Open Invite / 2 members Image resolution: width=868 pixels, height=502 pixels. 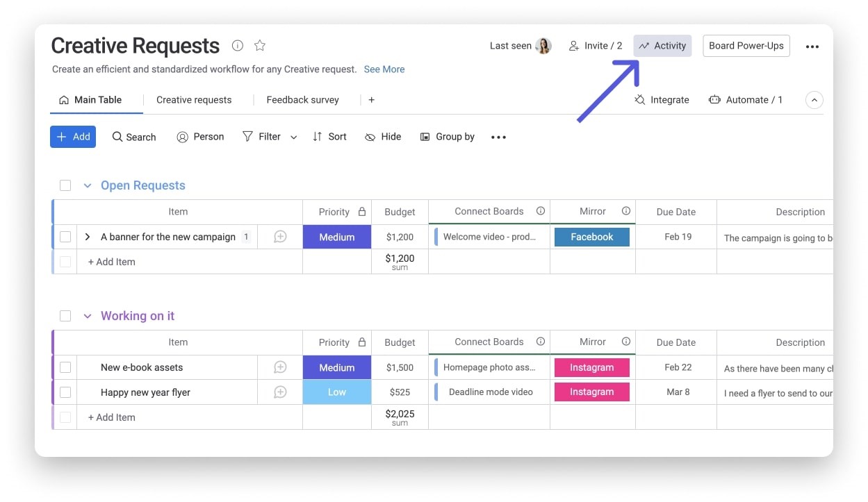pos(596,46)
